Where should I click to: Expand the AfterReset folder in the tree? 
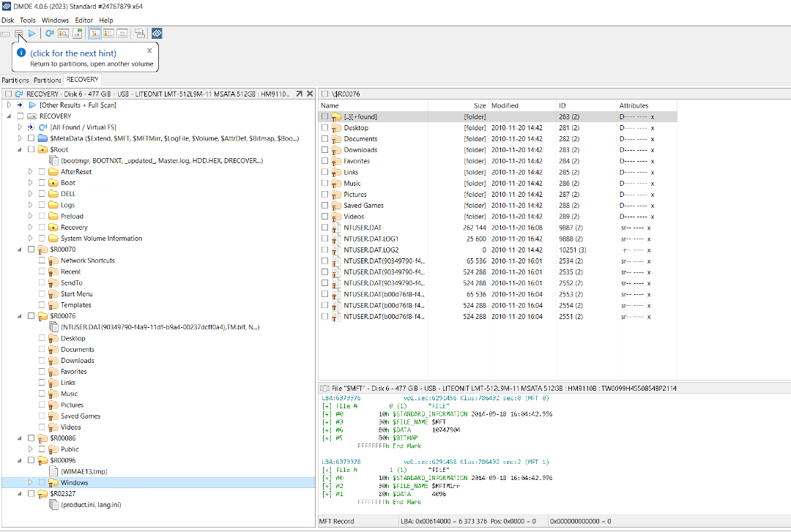[x=31, y=172]
